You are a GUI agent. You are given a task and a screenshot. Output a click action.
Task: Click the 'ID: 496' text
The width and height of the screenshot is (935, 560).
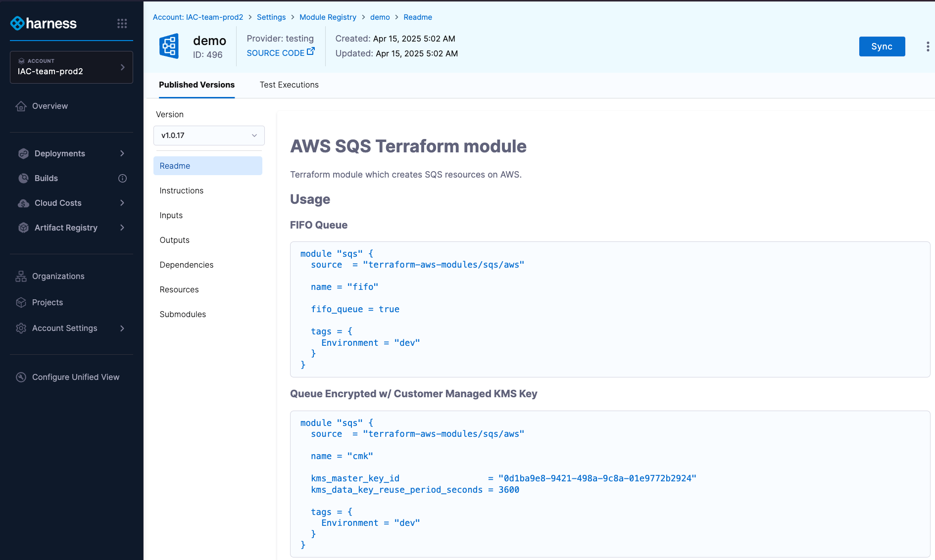coord(207,55)
